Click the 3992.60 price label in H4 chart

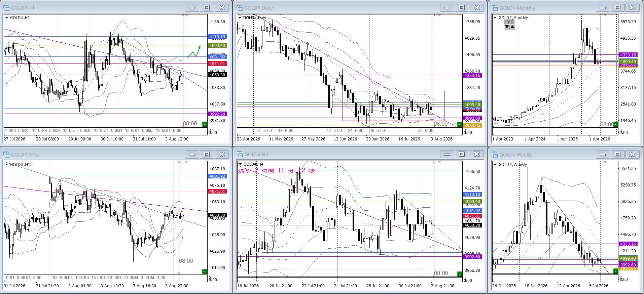click(472, 257)
